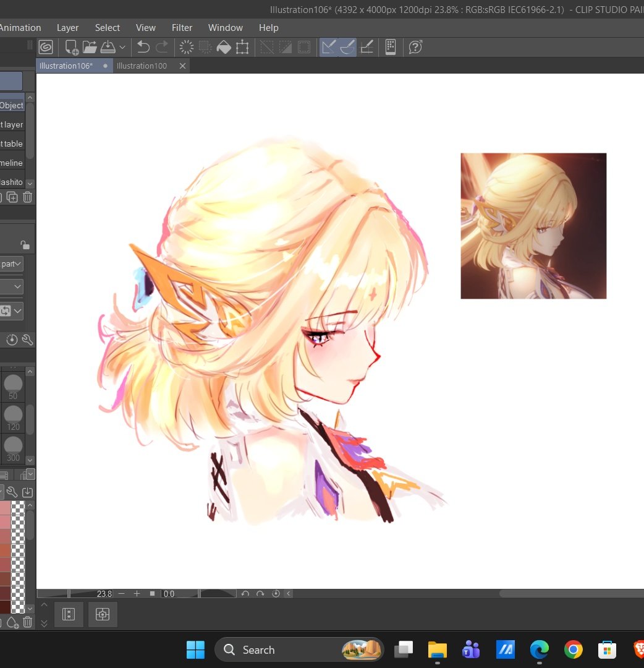Open the View menu
The image size is (644, 668).
pos(146,28)
